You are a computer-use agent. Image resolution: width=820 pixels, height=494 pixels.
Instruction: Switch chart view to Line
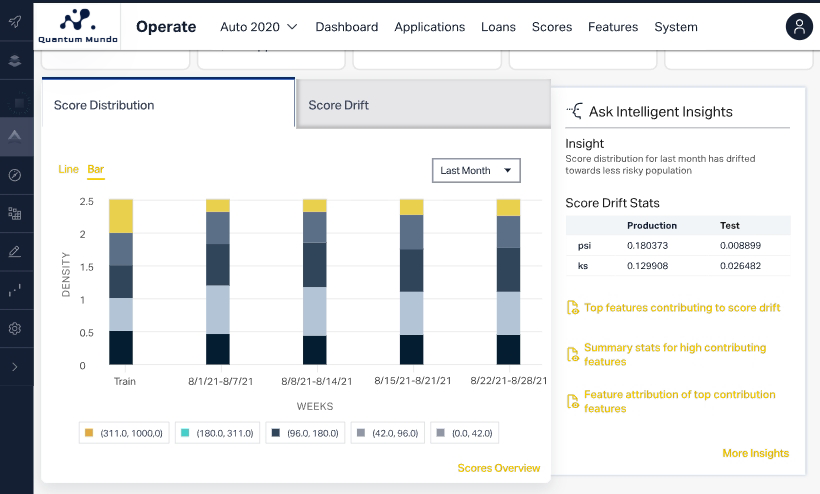tap(68, 169)
